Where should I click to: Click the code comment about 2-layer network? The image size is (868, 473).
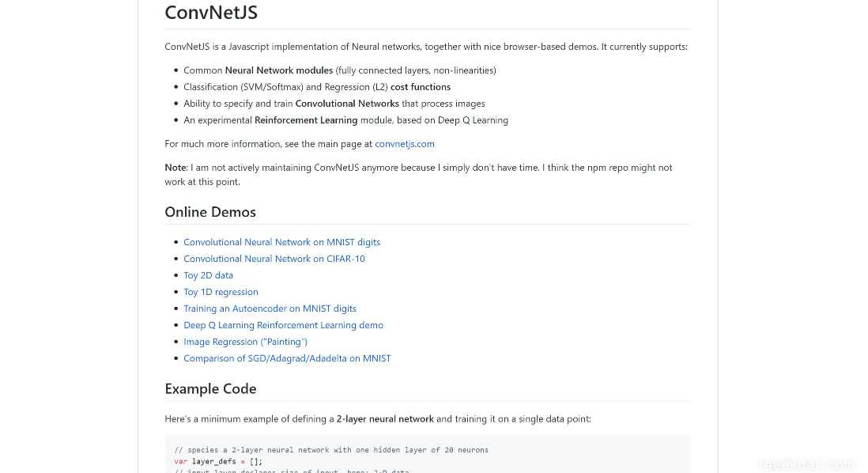pyautogui.click(x=331, y=450)
